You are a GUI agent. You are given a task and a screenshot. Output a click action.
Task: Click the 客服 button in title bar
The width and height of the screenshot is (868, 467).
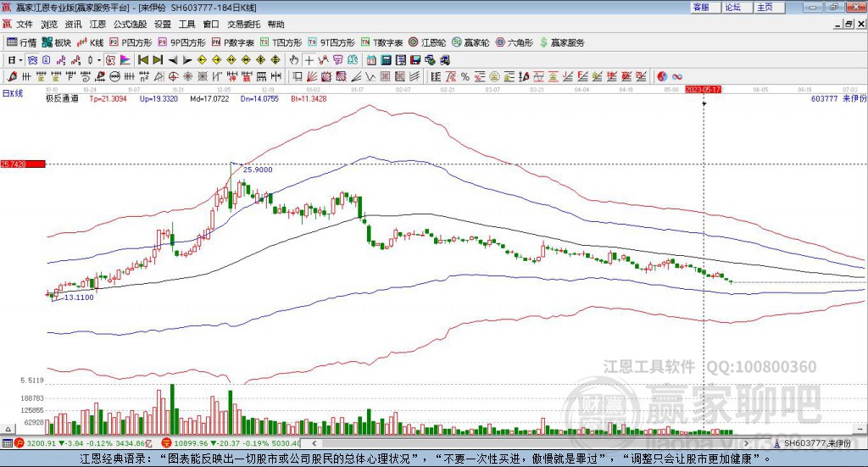(706, 8)
